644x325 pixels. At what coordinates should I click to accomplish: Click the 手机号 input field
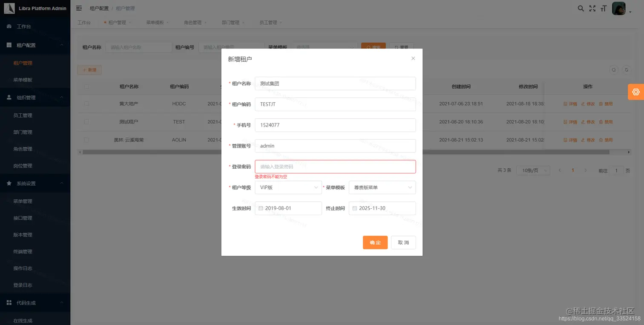click(x=335, y=125)
